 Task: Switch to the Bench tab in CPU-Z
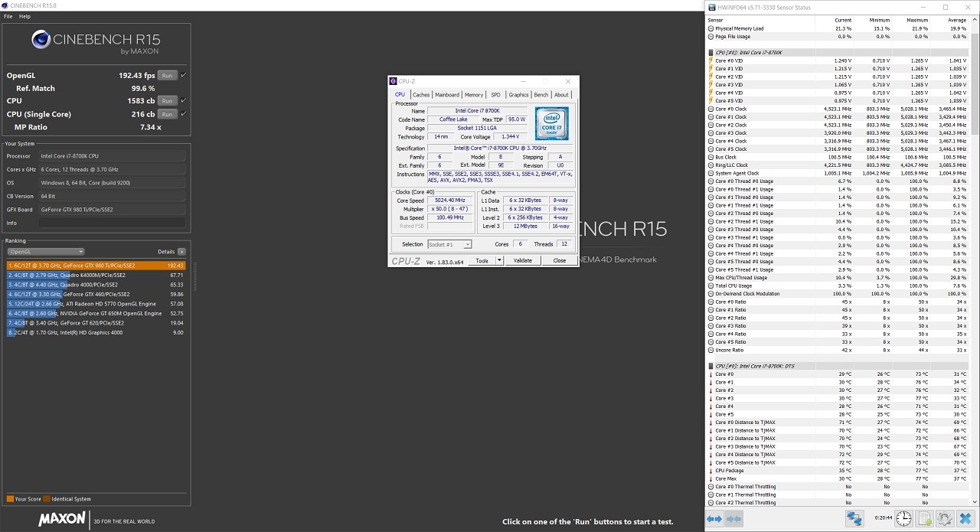[x=541, y=95]
